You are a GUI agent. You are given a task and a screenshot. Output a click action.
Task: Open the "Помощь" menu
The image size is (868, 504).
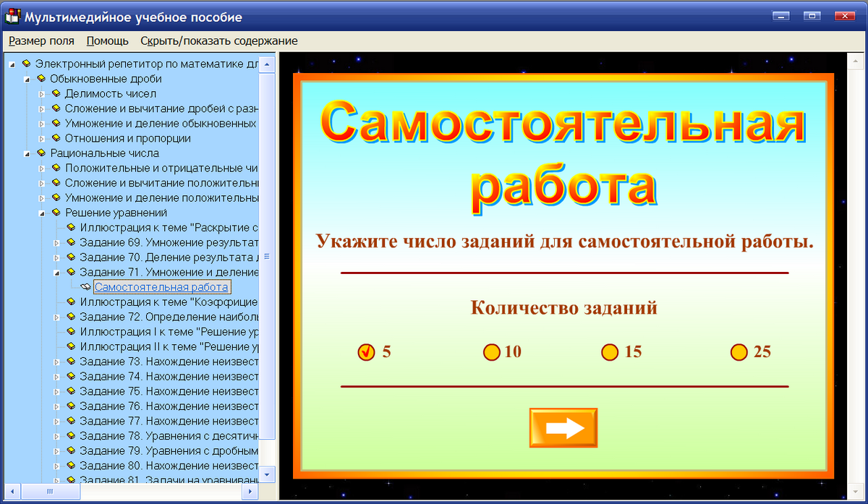[x=106, y=41]
